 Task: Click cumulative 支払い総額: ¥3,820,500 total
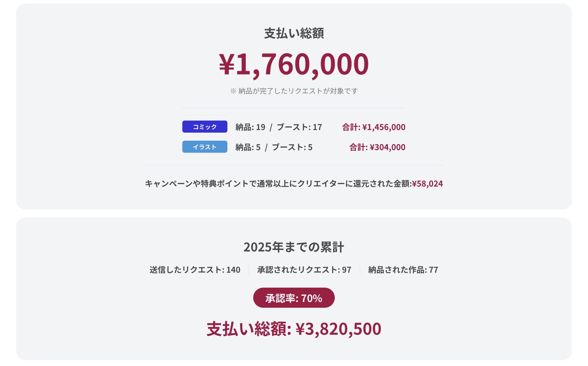click(x=294, y=329)
